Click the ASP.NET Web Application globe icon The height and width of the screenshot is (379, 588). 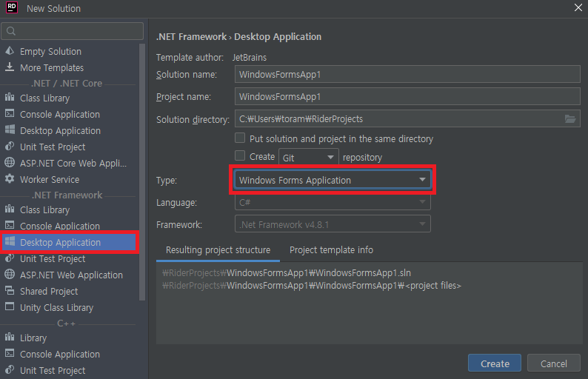point(10,274)
